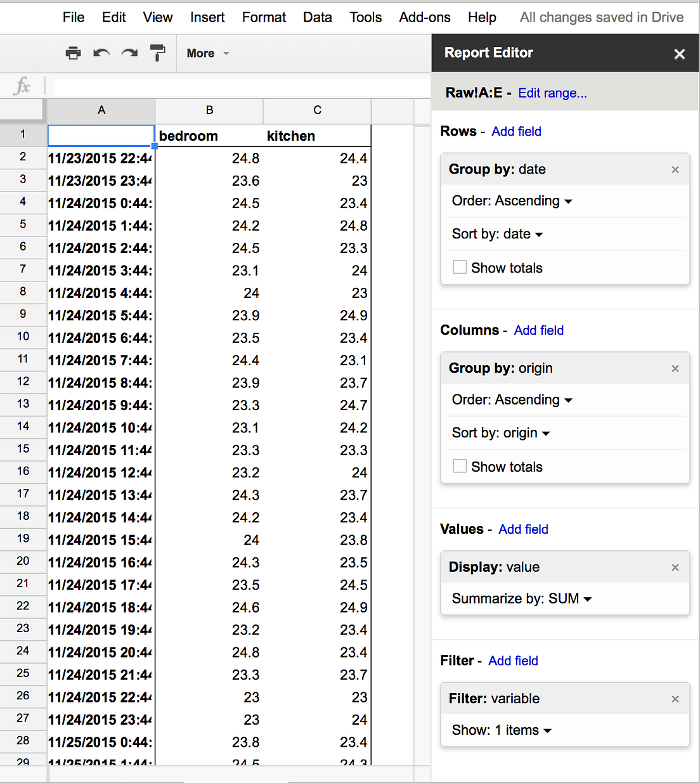Screen dimensions: 700x783
Task: Open 'Sort by: origin' dropdown
Action: coord(501,433)
